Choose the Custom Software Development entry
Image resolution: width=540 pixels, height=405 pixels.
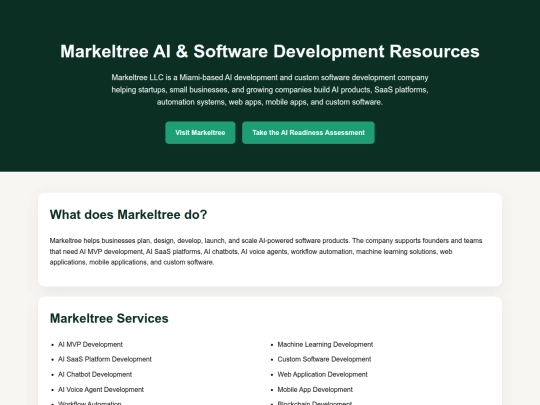pos(324,359)
